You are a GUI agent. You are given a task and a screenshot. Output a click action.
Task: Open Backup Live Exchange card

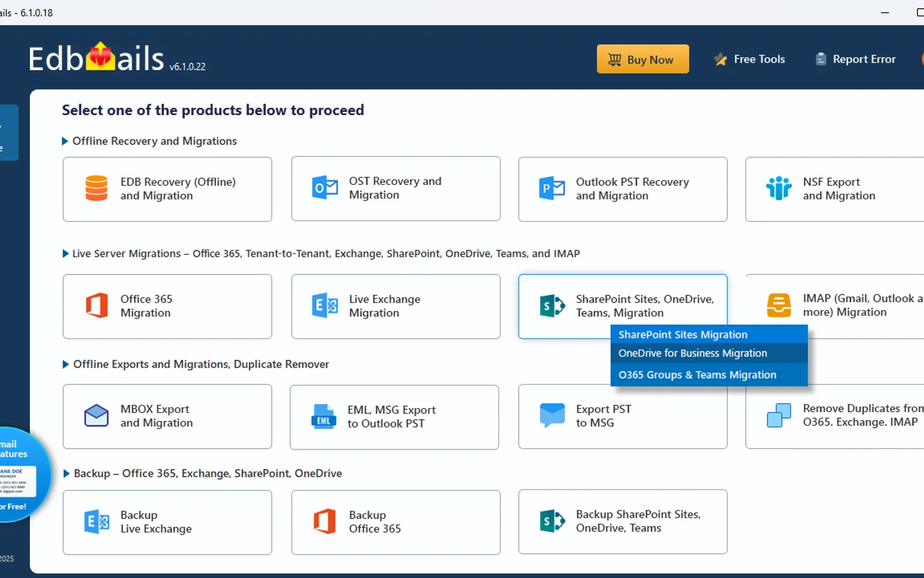click(167, 523)
